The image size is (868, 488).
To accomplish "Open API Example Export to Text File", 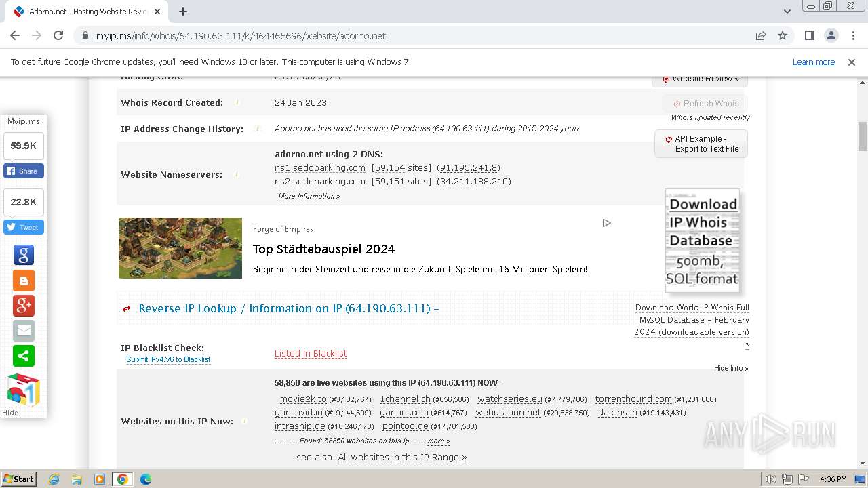I will click(x=701, y=144).
